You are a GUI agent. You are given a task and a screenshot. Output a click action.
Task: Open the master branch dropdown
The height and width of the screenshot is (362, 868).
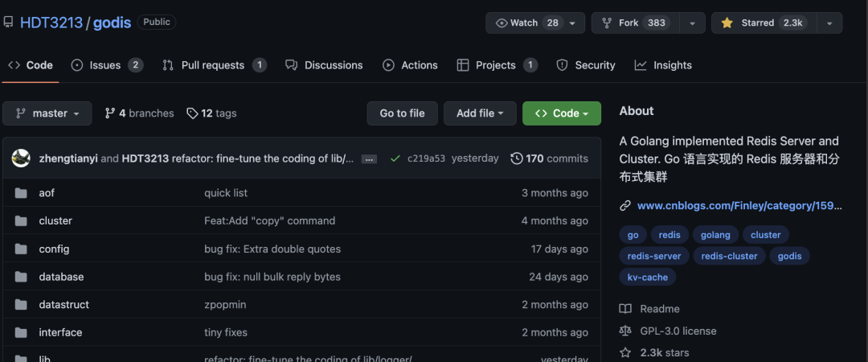coord(47,113)
